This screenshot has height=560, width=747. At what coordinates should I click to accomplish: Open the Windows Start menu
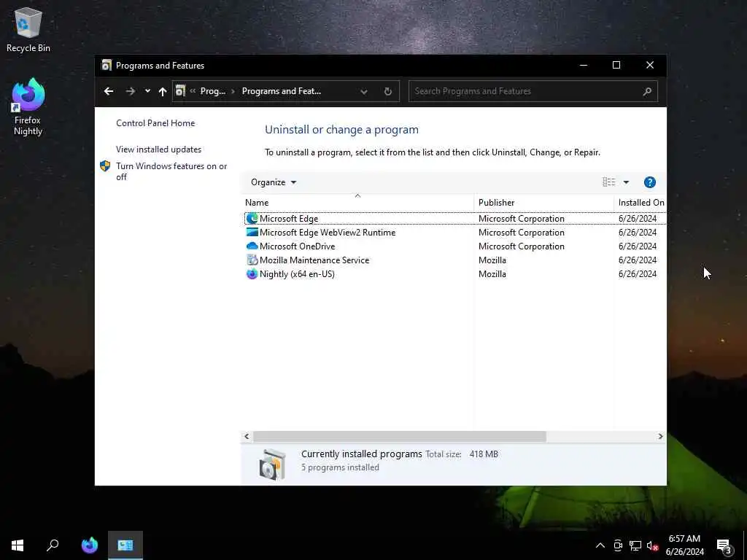pos(18,545)
